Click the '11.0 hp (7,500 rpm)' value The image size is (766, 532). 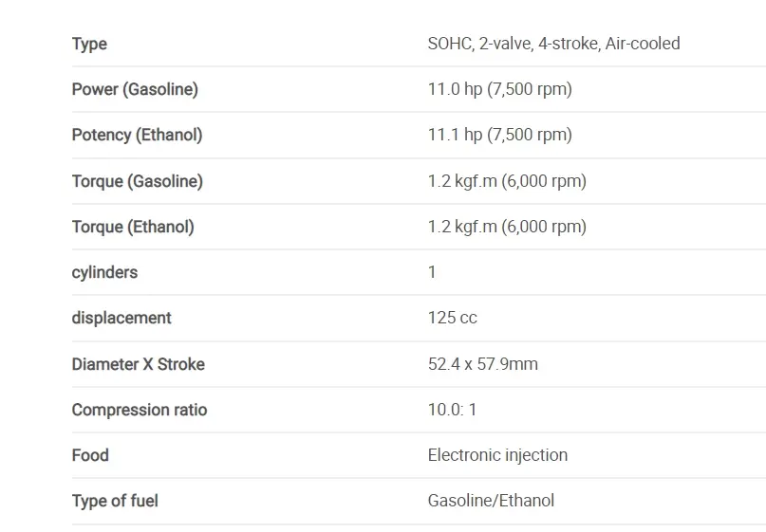pyautogui.click(x=500, y=89)
